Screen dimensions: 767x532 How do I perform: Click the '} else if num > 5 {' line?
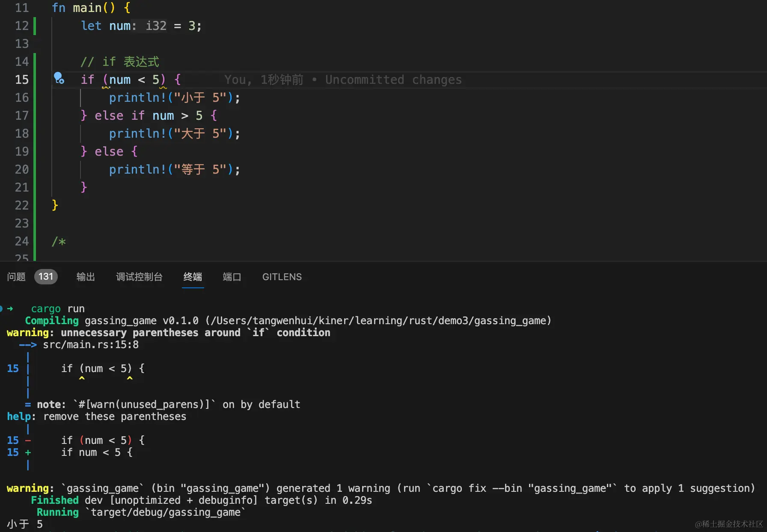[x=149, y=115]
